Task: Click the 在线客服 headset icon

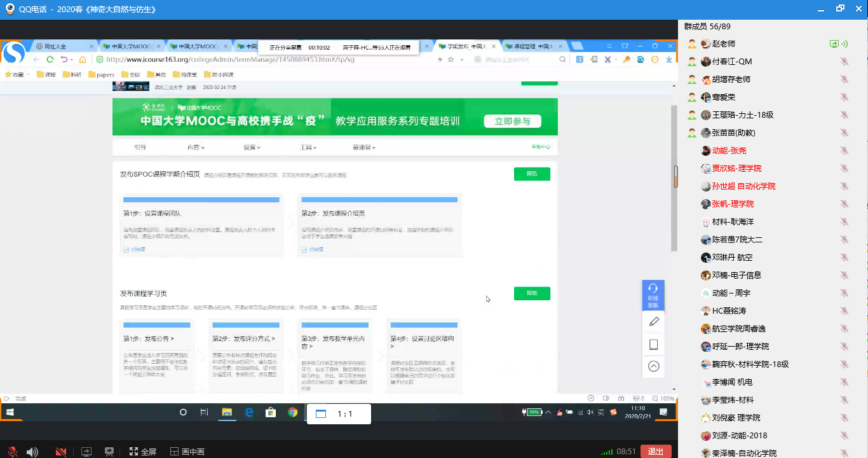Action: (x=653, y=295)
